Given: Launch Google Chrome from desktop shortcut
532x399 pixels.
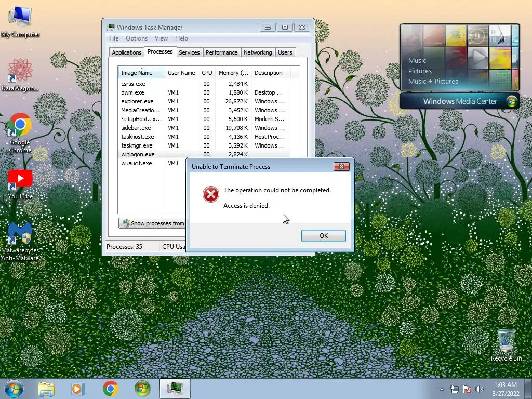Looking at the screenshot, I should point(20,132).
